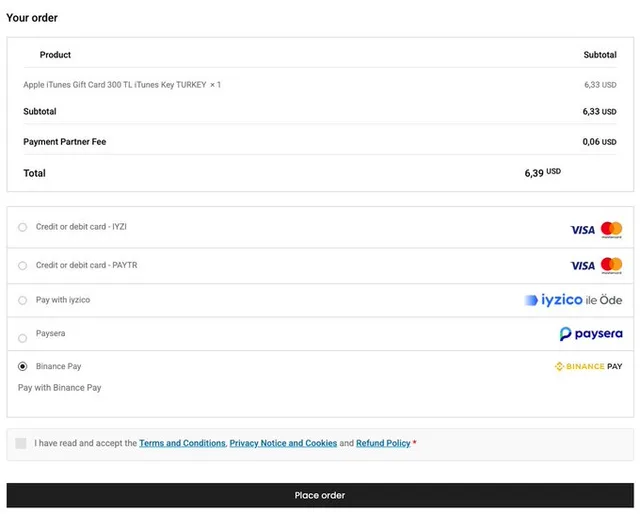
Task: Click the 'Credit or debit card - PAYTR' label
Action: coord(87,265)
